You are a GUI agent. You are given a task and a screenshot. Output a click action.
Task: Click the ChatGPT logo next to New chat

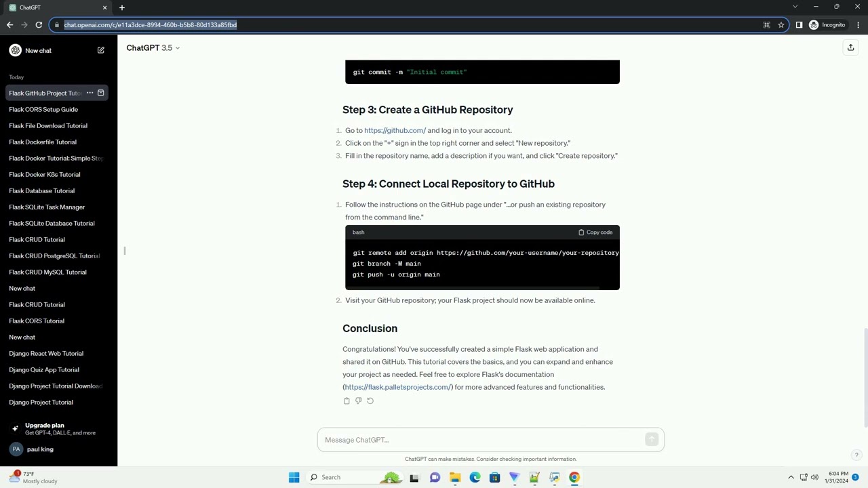tap(15, 50)
